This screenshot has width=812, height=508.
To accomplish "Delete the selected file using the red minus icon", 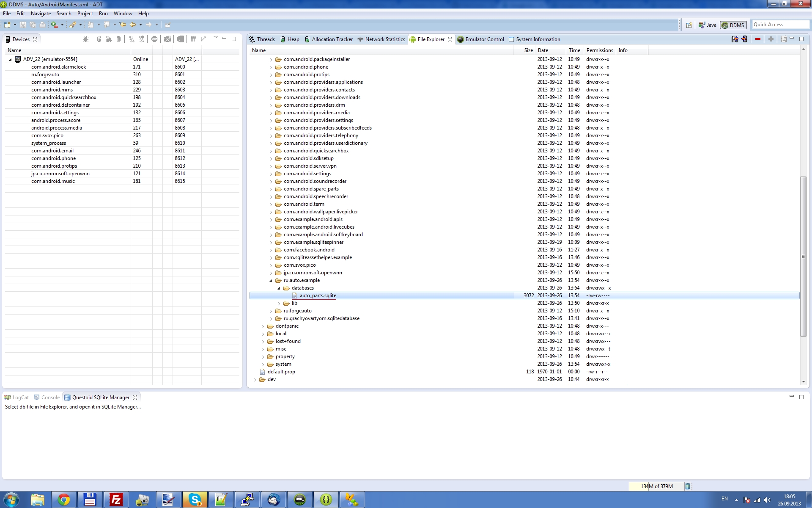I will click(x=758, y=39).
